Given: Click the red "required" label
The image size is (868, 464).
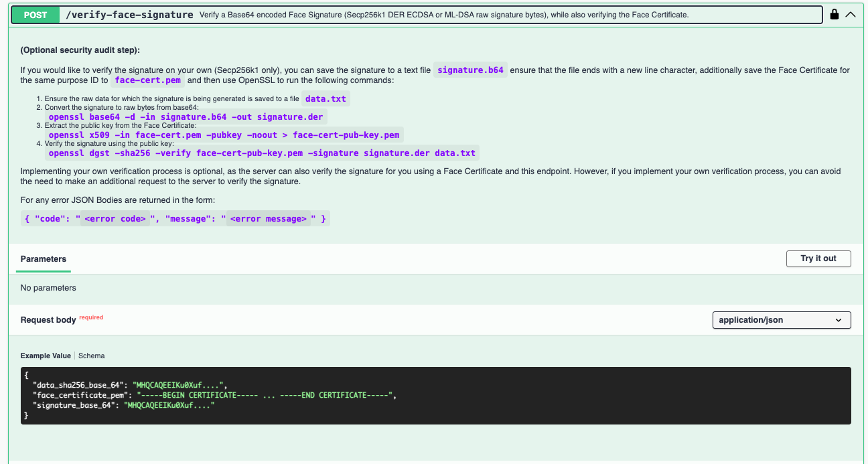Looking at the screenshot, I should (91, 317).
